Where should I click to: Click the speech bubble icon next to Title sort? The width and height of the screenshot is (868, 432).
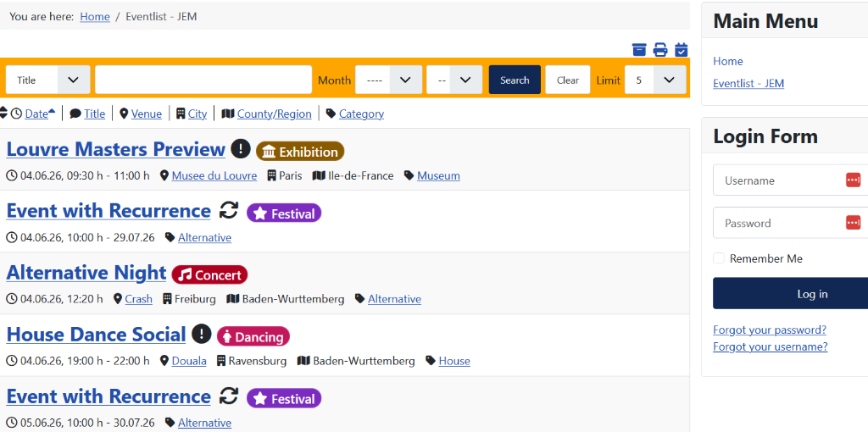click(75, 114)
